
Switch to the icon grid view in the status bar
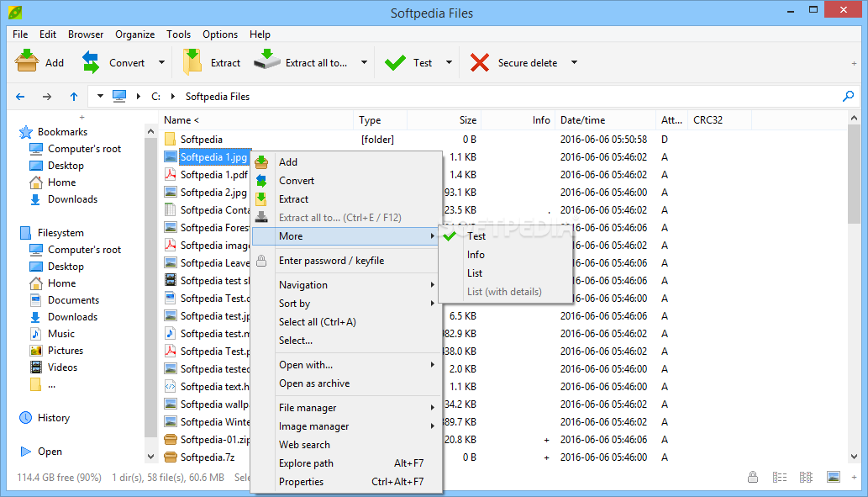point(806,477)
